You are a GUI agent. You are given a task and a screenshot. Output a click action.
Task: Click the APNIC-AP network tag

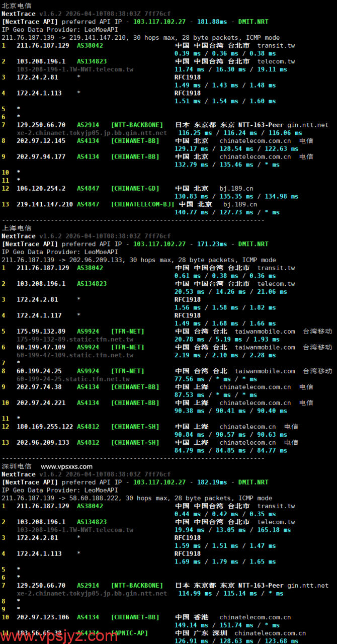coord(131,633)
